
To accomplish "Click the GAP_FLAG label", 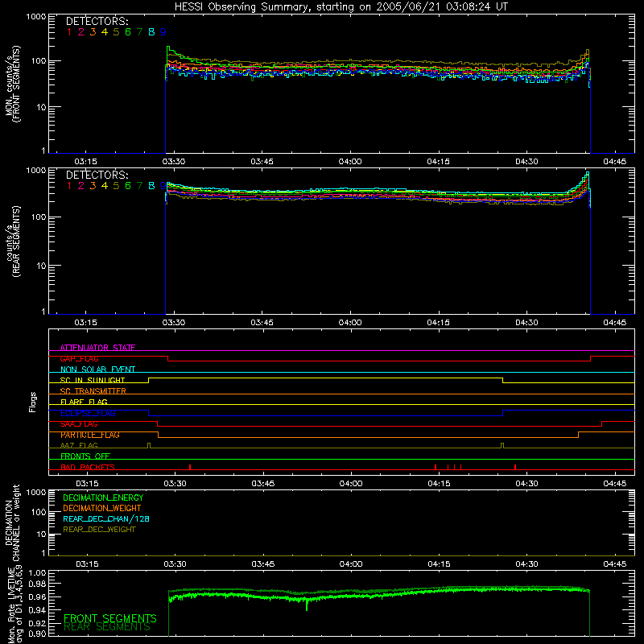I will [79, 358].
